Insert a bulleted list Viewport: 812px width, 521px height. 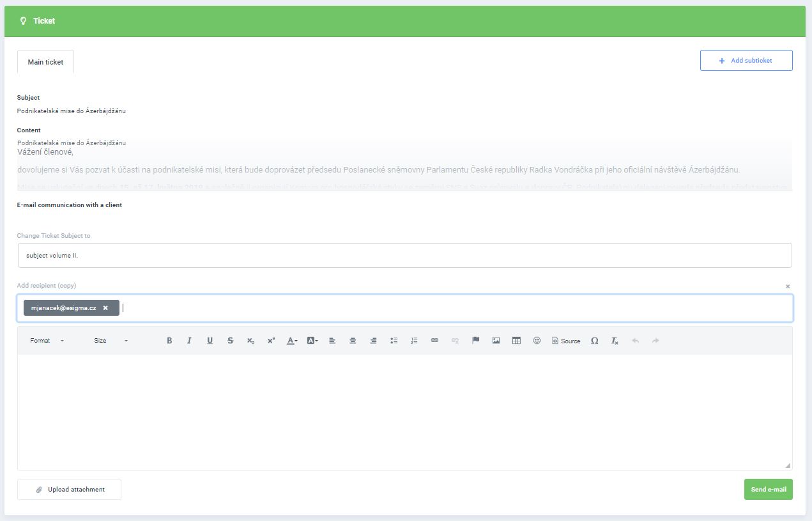click(394, 341)
